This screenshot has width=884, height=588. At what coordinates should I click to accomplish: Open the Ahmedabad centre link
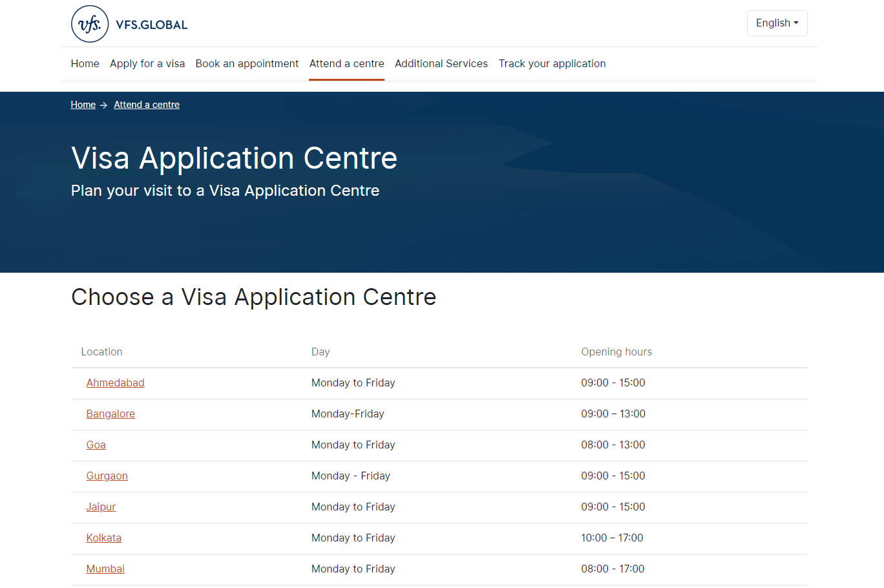(116, 383)
